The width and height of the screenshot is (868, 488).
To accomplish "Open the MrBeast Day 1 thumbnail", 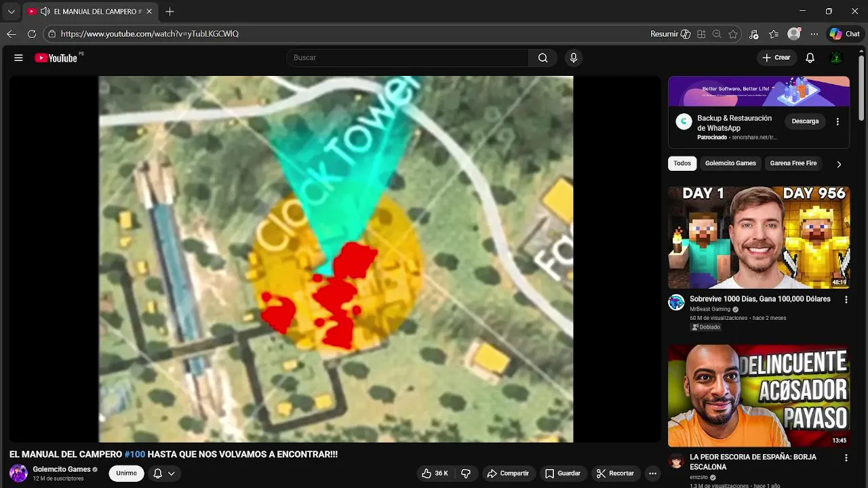I will pos(759,237).
